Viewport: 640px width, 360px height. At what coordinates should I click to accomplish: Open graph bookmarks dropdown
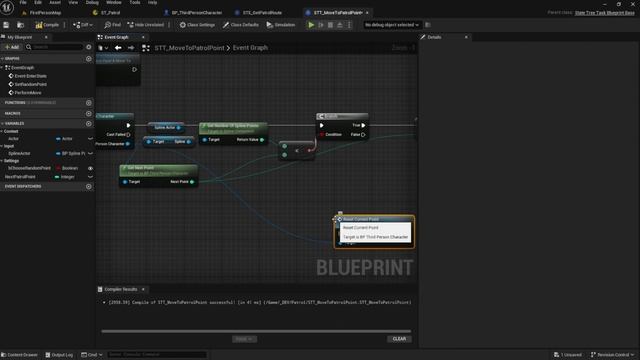coord(103,48)
